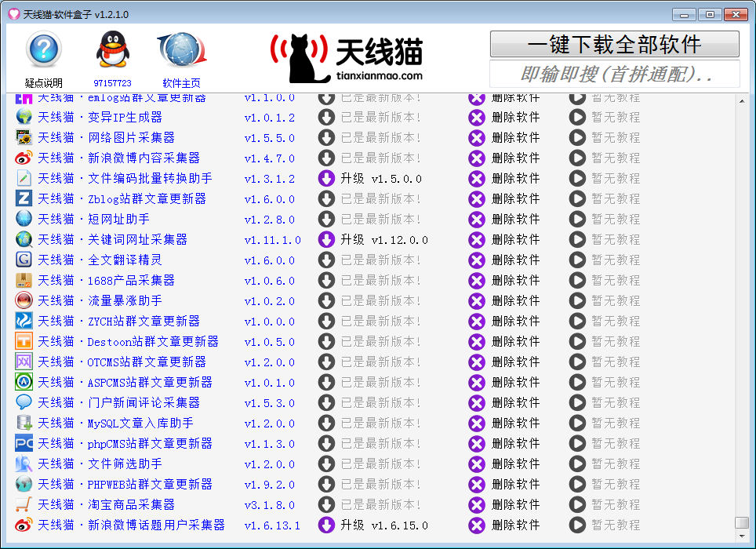
Task: Click tutorial play icon for 变异IP生成器
Action: click(577, 117)
